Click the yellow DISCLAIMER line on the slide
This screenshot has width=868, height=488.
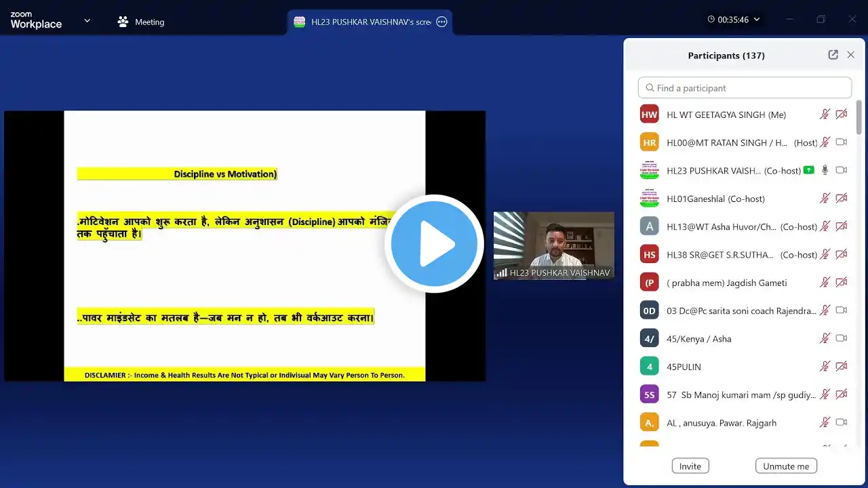tap(245, 375)
